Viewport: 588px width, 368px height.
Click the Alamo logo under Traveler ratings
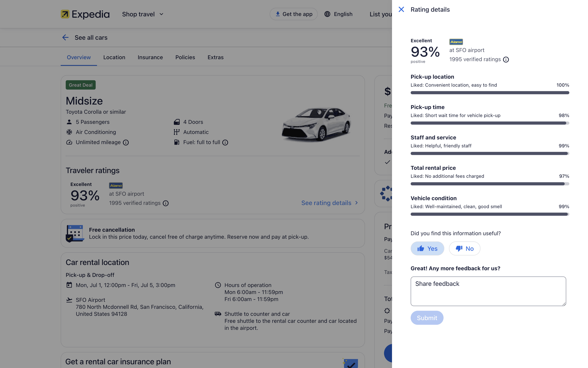point(116,186)
